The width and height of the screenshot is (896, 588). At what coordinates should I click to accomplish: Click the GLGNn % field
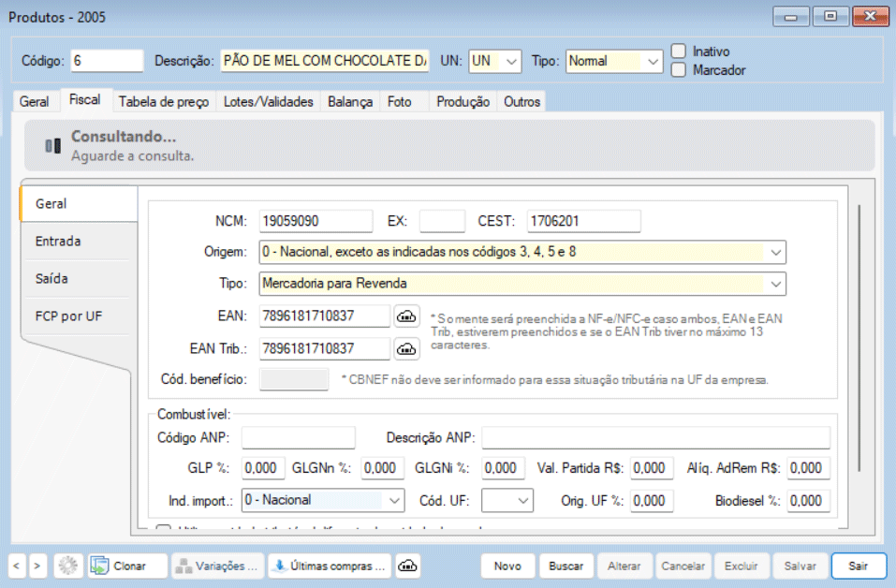tap(383, 468)
